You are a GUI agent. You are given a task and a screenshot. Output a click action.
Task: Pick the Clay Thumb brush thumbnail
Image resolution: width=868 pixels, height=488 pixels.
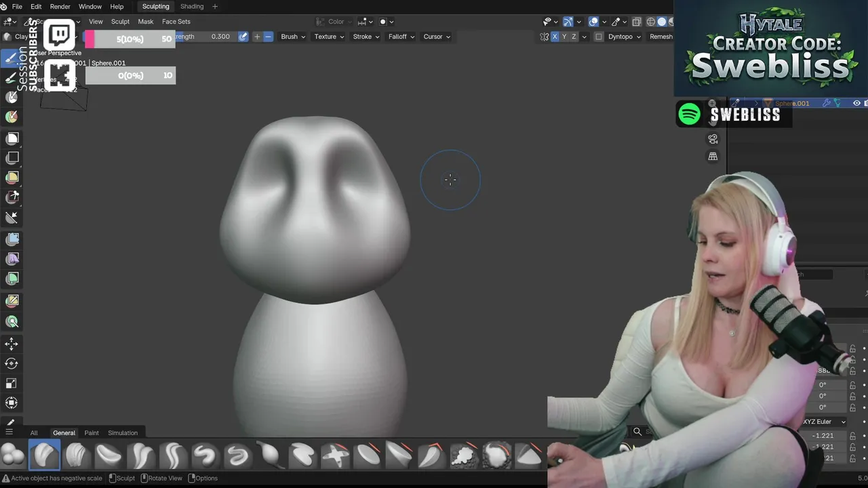tap(108, 455)
